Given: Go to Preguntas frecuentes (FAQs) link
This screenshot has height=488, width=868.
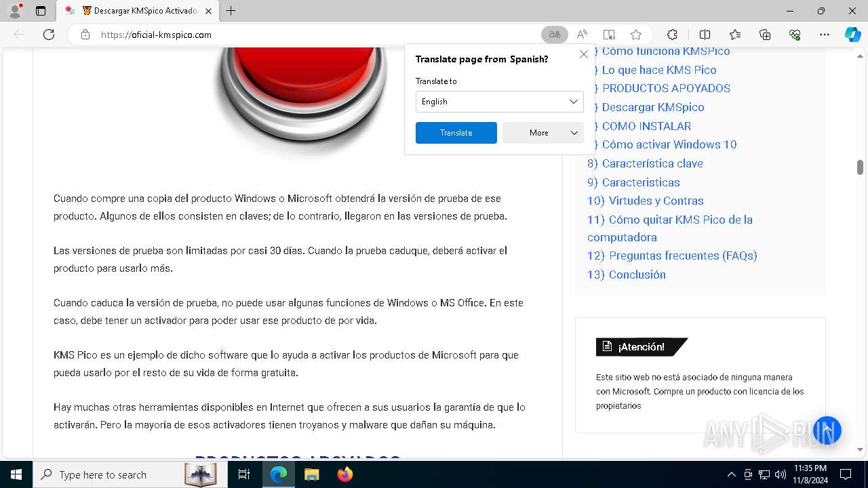Looking at the screenshot, I should 672,256.
